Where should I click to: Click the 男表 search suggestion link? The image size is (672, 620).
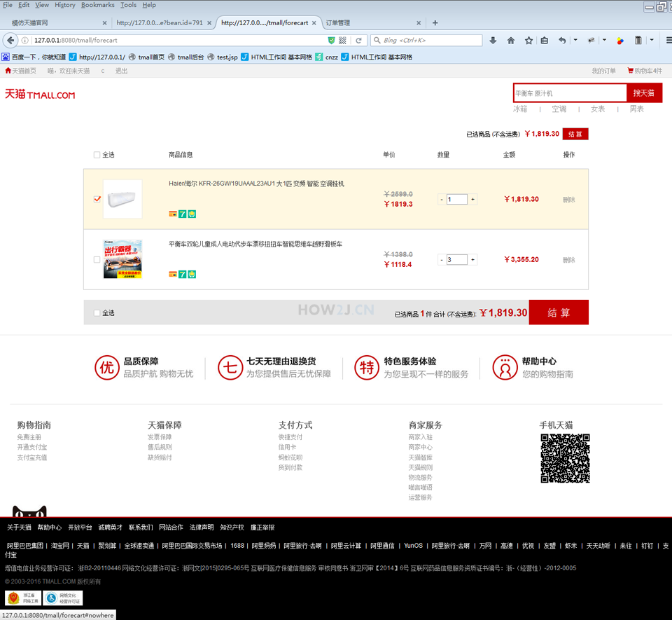636,109
